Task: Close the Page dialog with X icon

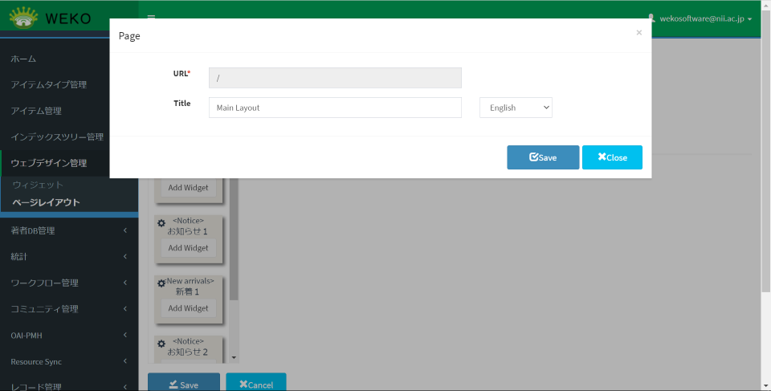Action: [x=639, y=32]
